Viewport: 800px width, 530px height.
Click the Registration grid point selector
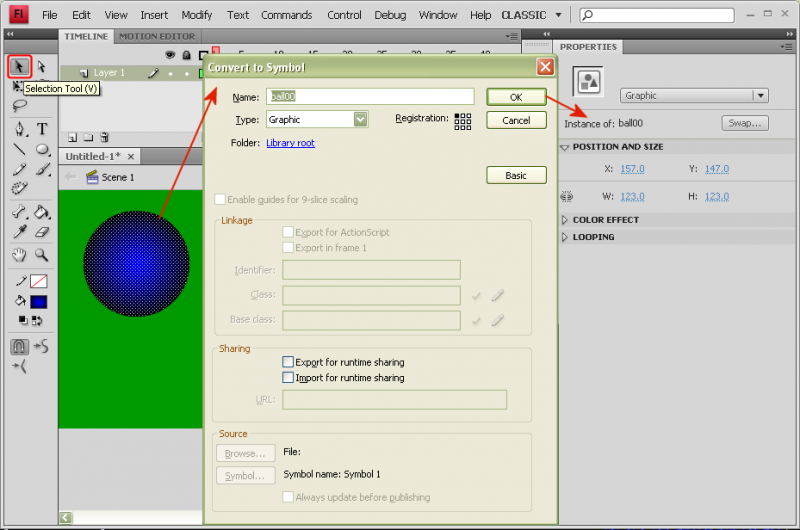(x=463, y=121)
